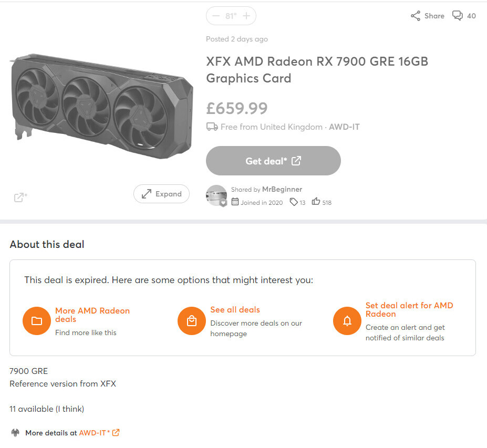This screenshot has width=487, height=448.
Task: Open the comments bubble icon showing 40
Action: [457, 16]
